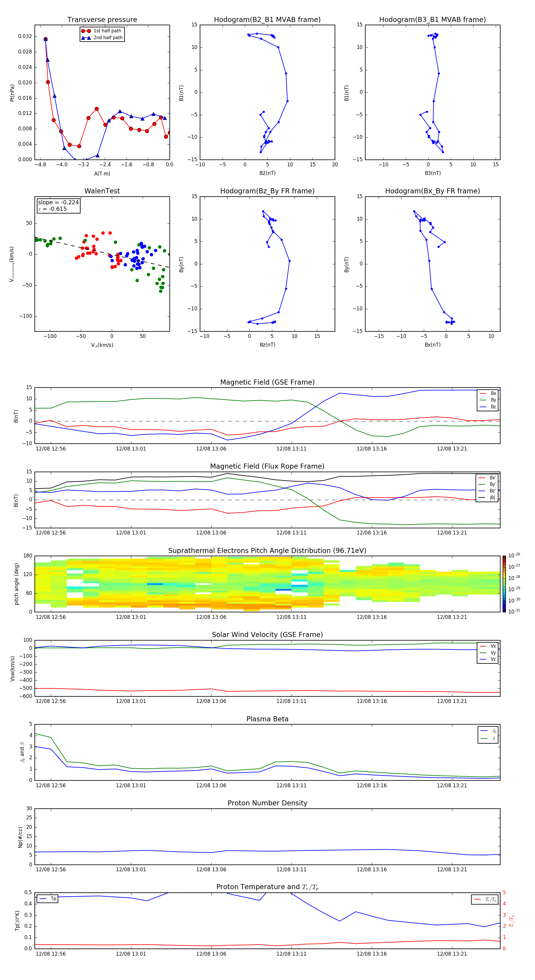Click the "1st half path" legend entry
Viewport: 535px width, 980px height.
[102, 31]
